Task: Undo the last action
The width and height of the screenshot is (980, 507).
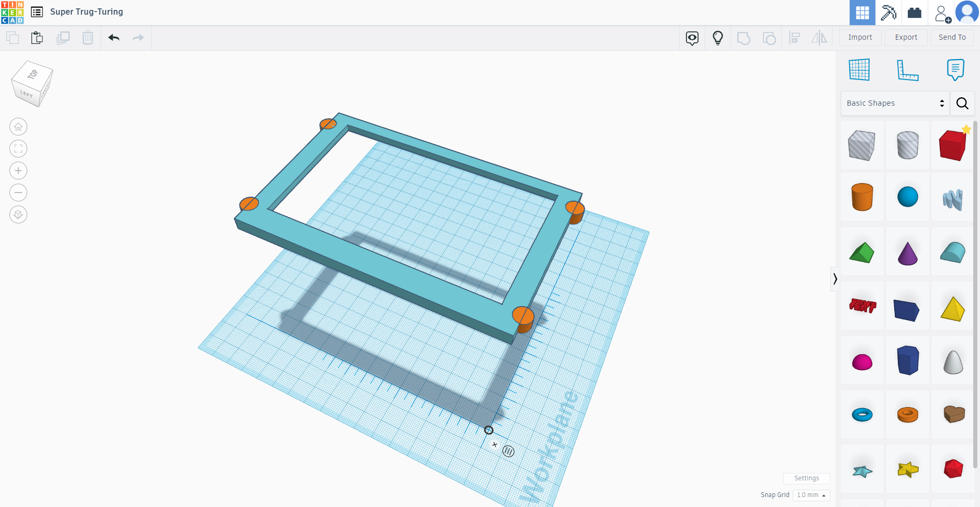Action: (114, 38)
